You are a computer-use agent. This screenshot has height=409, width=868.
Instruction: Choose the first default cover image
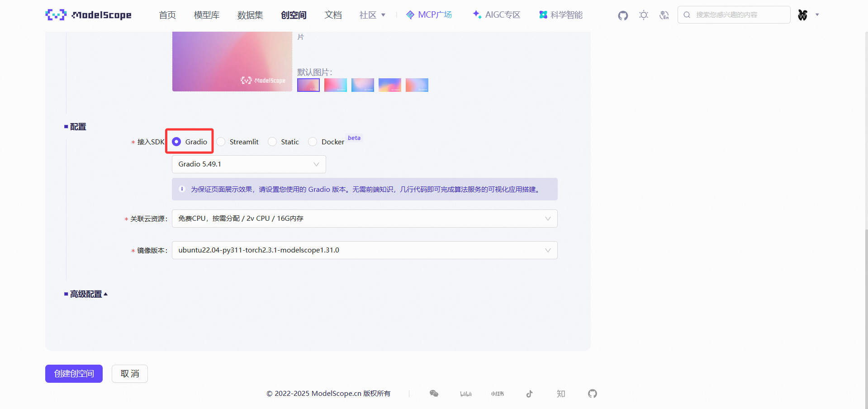308,85
